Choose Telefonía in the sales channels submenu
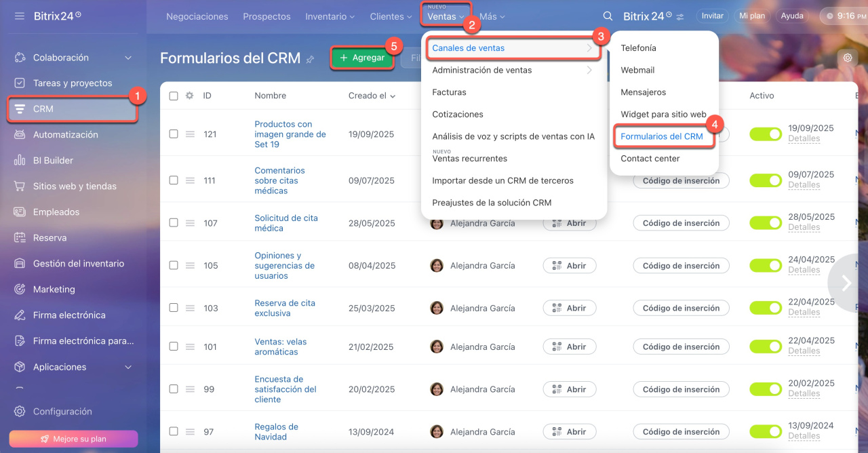 (x=638, y=48)
